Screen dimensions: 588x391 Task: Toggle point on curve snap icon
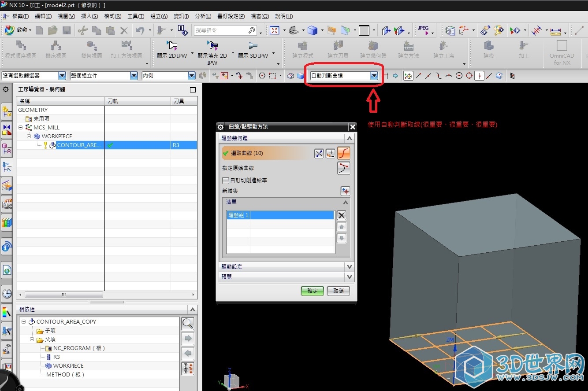tap(489, 76)
